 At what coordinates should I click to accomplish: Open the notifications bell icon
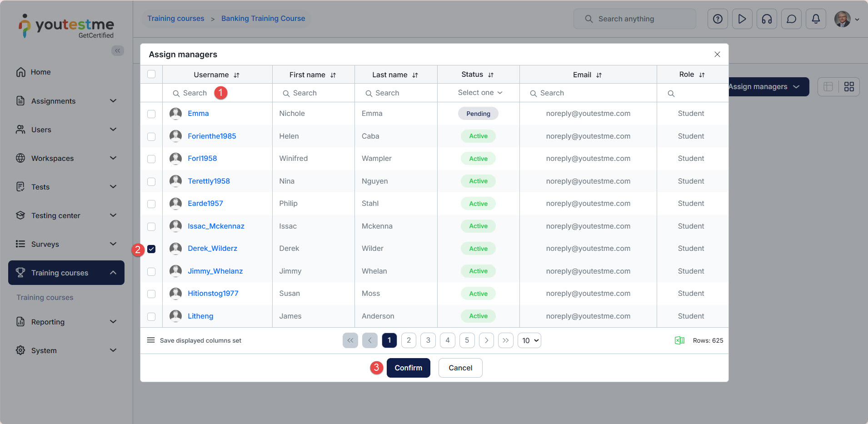click(x=816, y=19)
